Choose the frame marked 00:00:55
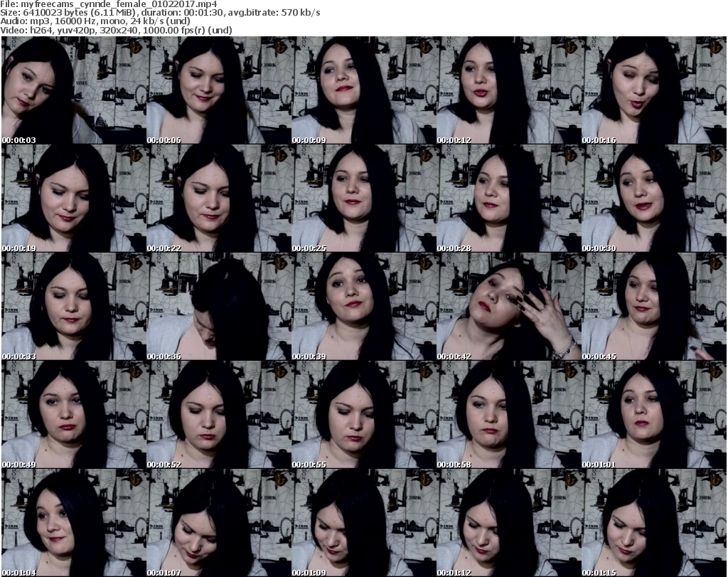728x577 pixels. (363, 415)
